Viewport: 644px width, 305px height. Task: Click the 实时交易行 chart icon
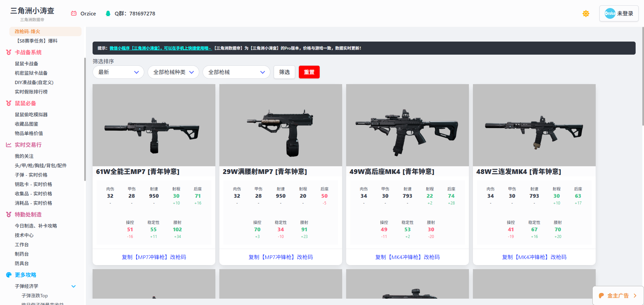[x=9, y=145]
